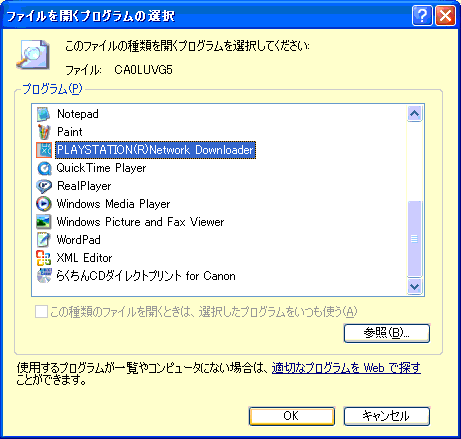461x439 pixels.
Task: Select QuickTime Player in the list
Action: 101,168
